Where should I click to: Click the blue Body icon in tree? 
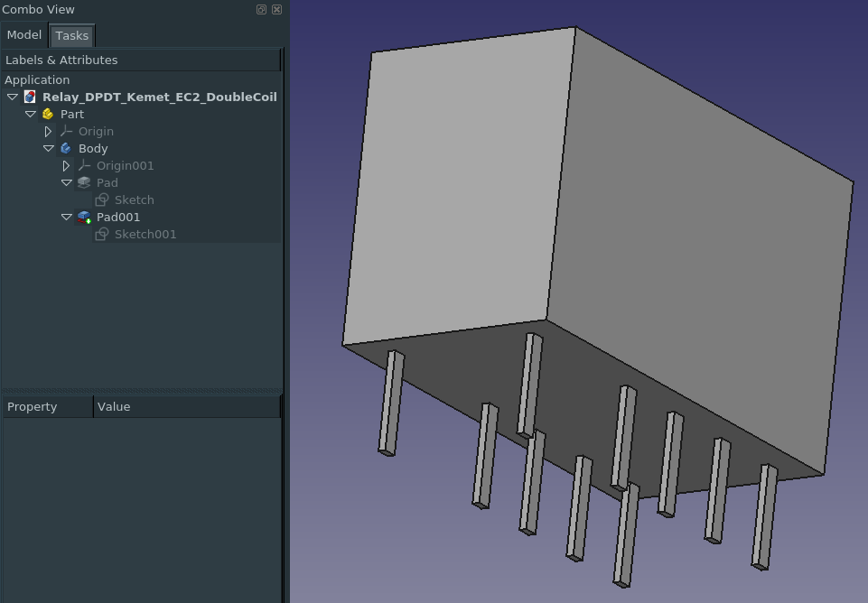(x=66, y=148)
